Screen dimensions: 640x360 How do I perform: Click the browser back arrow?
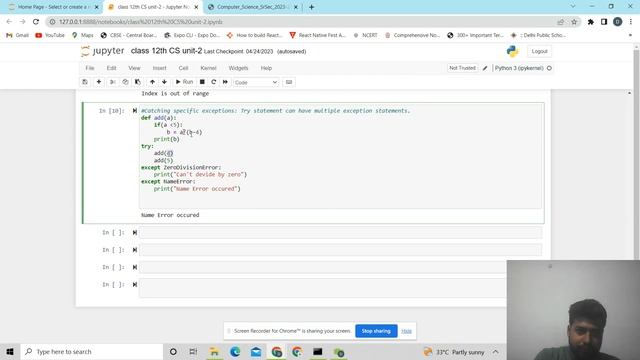(x=9, y=22)
